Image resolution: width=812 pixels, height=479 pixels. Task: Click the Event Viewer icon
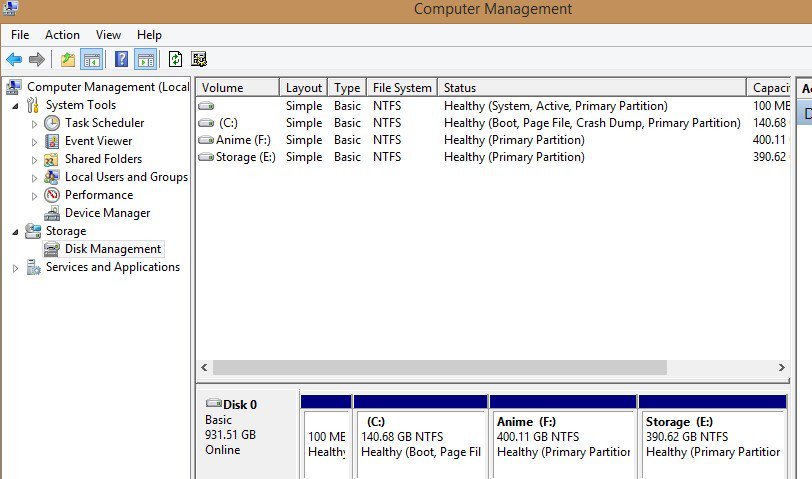pyautogui.click(x=52, y=141)
